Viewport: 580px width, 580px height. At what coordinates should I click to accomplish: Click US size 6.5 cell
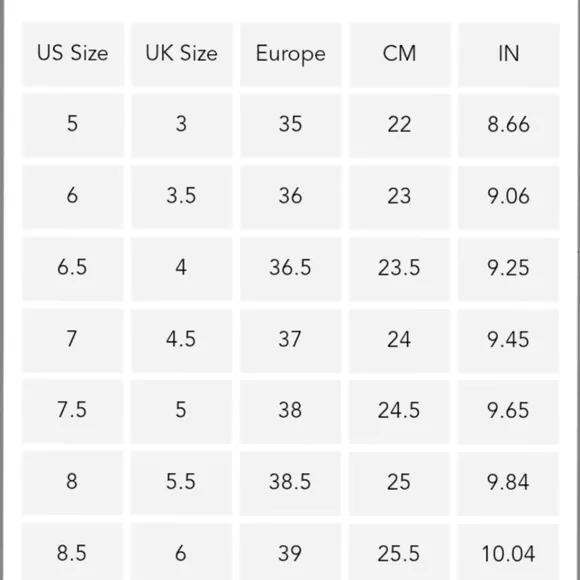[73, 269]
